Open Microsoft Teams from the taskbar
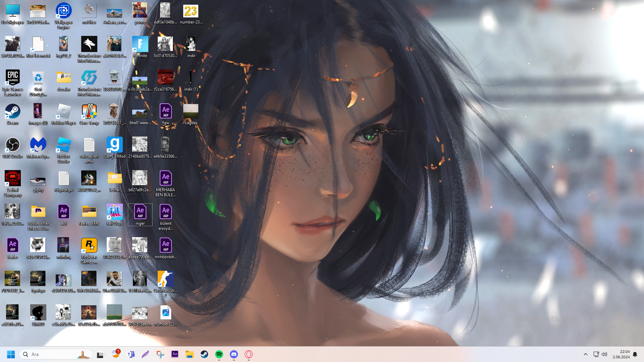The width and height of the screenshot is (644, 362). pyautogui.click(x=131, y=354)
